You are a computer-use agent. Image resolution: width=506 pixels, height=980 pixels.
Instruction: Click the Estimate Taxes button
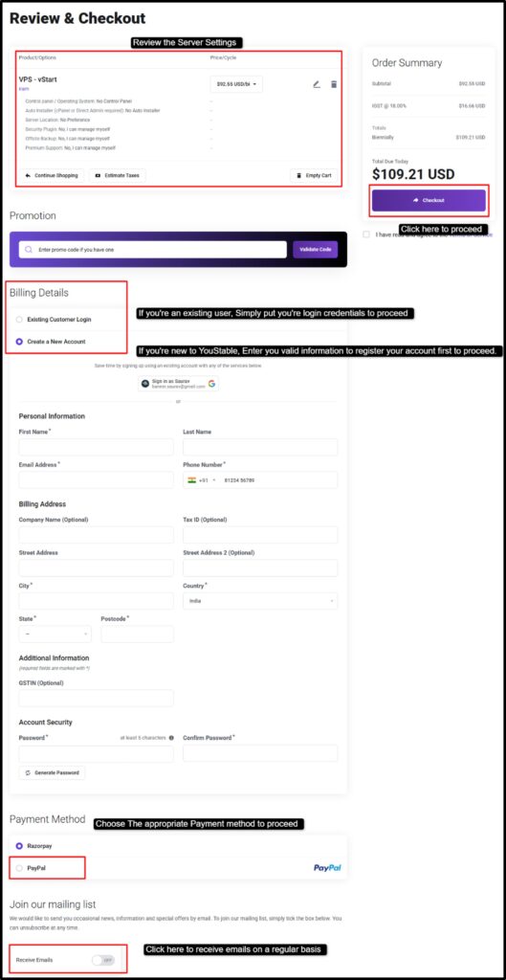[x=118, y=176]
